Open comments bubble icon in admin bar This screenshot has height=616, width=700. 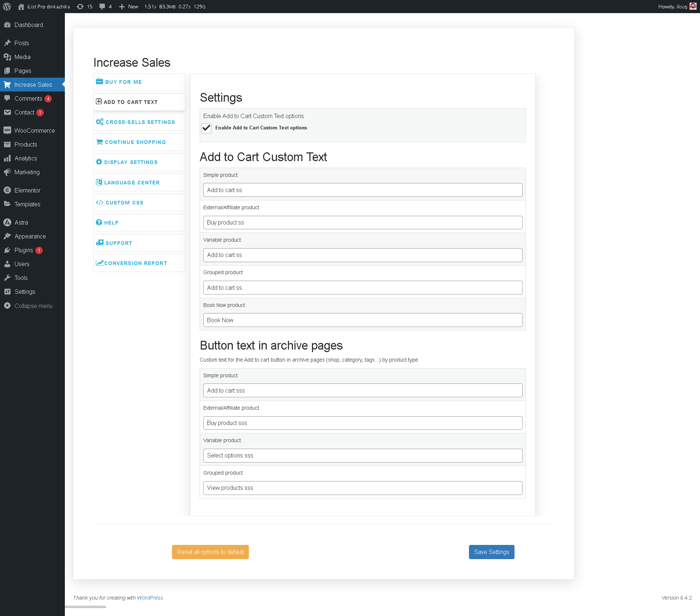tap(102, 7)
